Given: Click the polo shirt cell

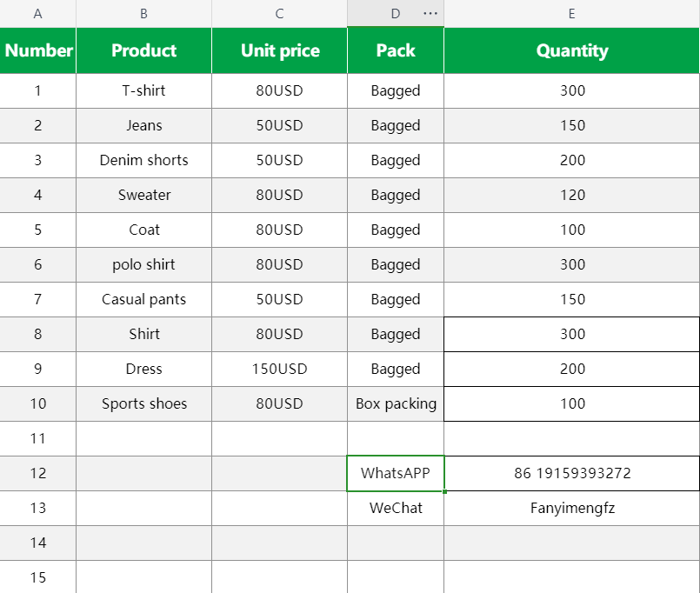Looking at the screenshot, I should (x=143, y=264).
